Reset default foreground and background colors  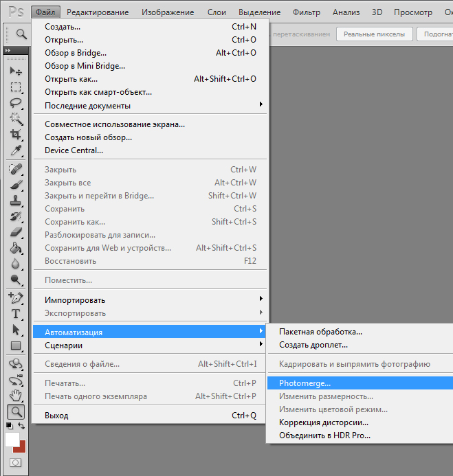(x=10, y=426)
